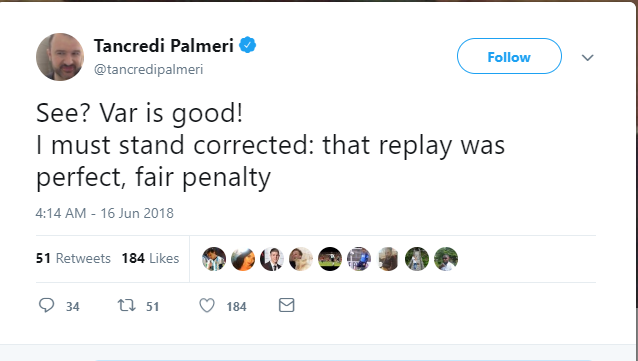Click the liker avatar showing football pitch
Viewport: 638px width, 361px height.
click(x=330, y=259)
